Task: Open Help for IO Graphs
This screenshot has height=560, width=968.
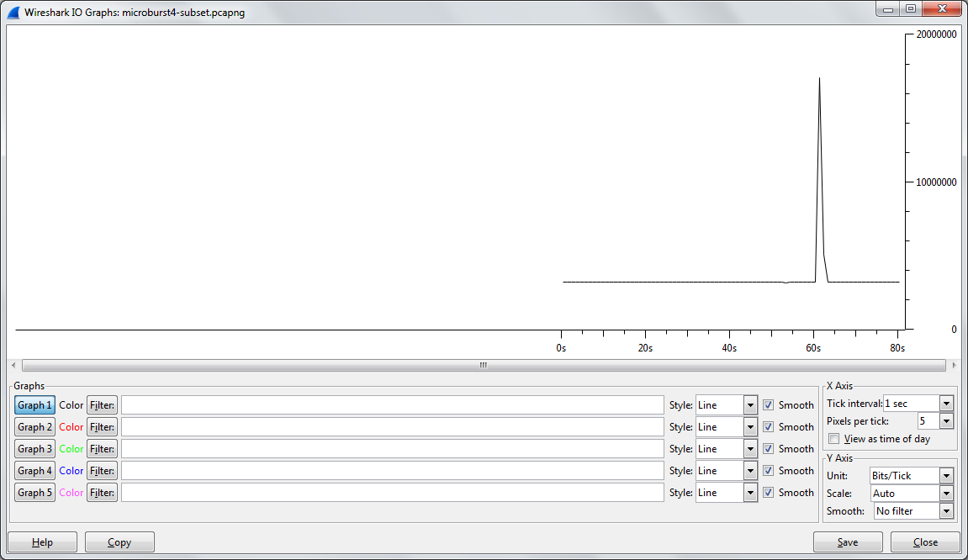Action: tap(42, 542)
